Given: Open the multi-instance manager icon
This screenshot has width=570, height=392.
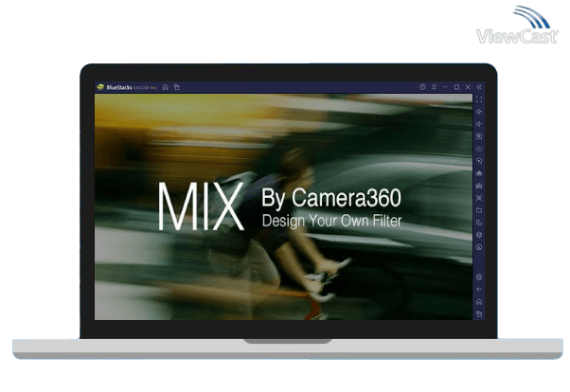Looking at the screenshot, I should [x=479, y=223].
